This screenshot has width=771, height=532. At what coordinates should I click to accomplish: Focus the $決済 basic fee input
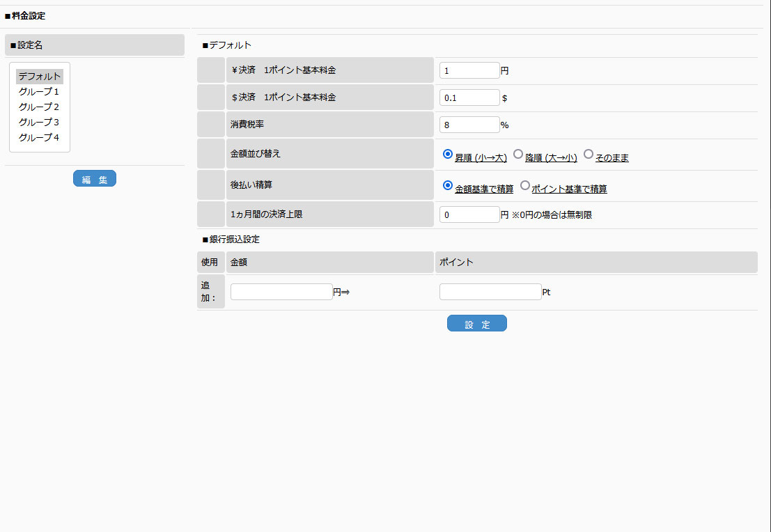469,97
